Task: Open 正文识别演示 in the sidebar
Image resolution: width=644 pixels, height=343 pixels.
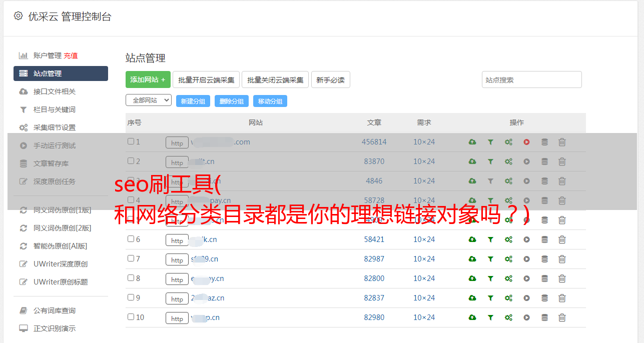Action: [x=55, y=328]
